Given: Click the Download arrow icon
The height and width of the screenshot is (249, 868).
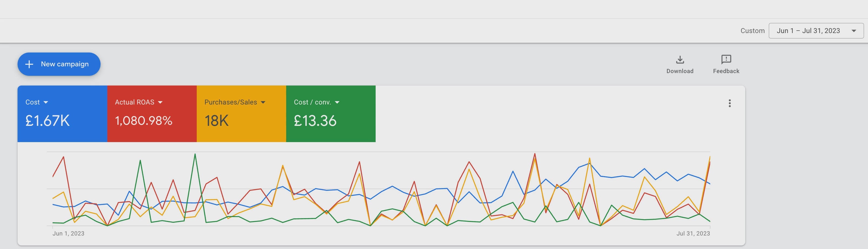Looking at the screenshot, I should point(680,60).
